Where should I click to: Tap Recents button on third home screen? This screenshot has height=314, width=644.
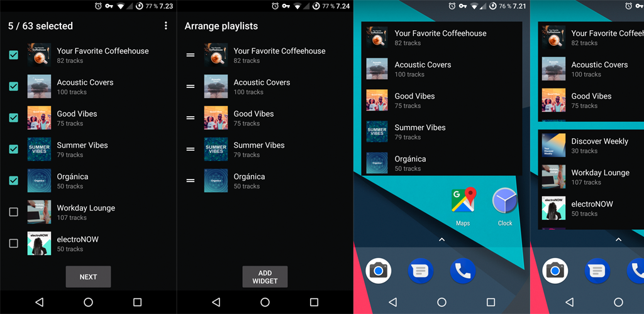pos(491,302)
